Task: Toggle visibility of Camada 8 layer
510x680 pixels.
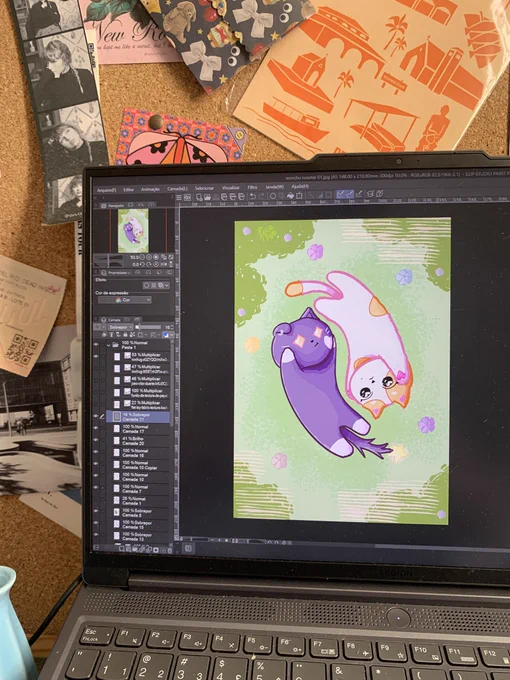Action: (x=96, y=512)
